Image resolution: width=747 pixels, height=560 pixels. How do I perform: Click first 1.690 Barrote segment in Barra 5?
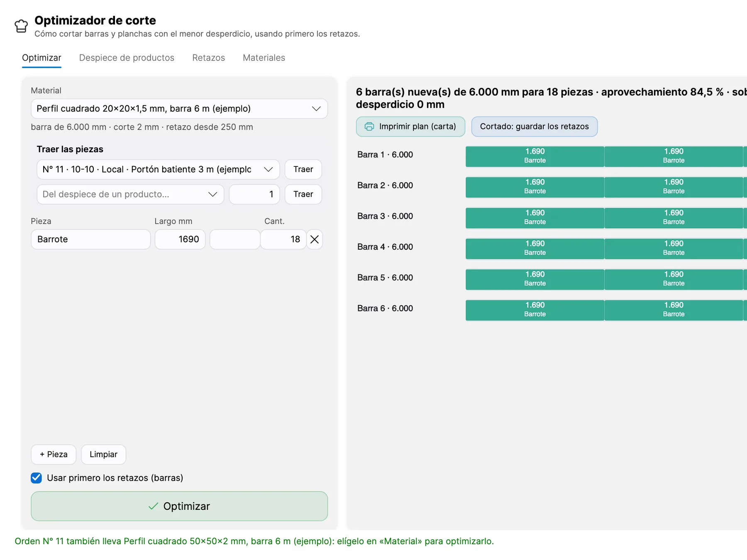[535, 279]
